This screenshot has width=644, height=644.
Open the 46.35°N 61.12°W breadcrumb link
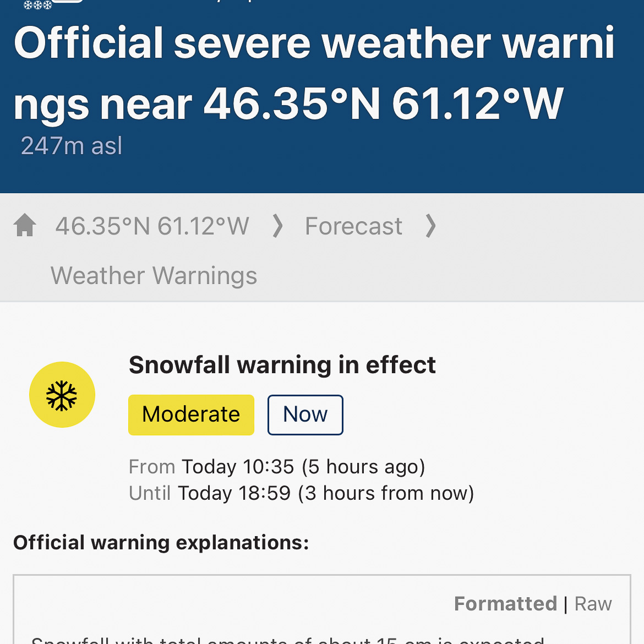[x=152, y=226]
